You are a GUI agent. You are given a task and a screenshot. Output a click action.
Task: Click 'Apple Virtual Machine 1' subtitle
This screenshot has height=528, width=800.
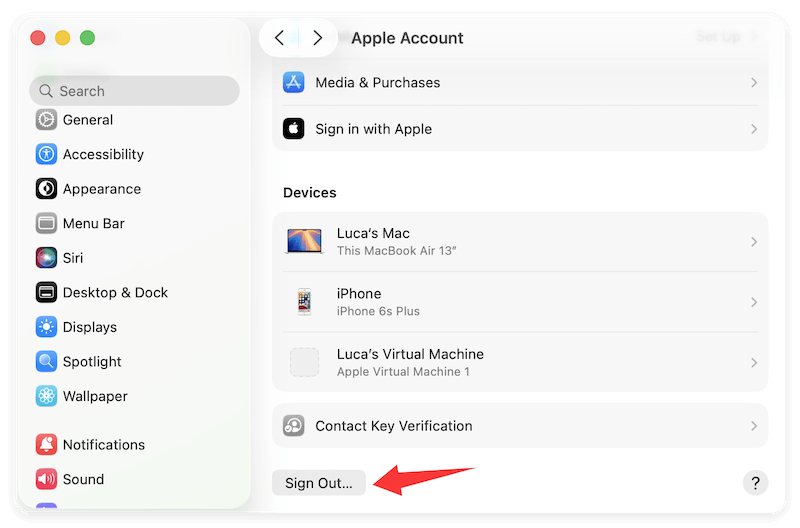click(403, 371)
